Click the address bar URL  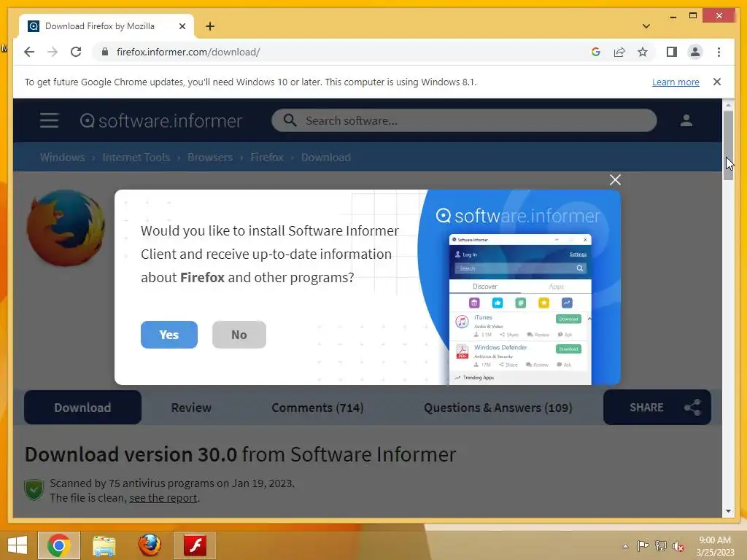pyautogui.click(x=188, y=52)
